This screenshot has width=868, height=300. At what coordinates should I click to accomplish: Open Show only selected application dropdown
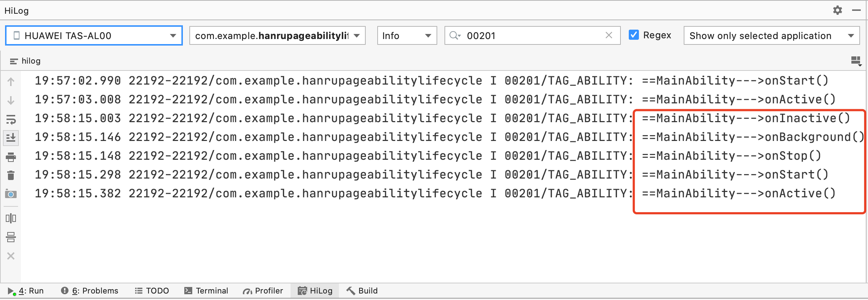pyautogui.click(x=772, y=35)
